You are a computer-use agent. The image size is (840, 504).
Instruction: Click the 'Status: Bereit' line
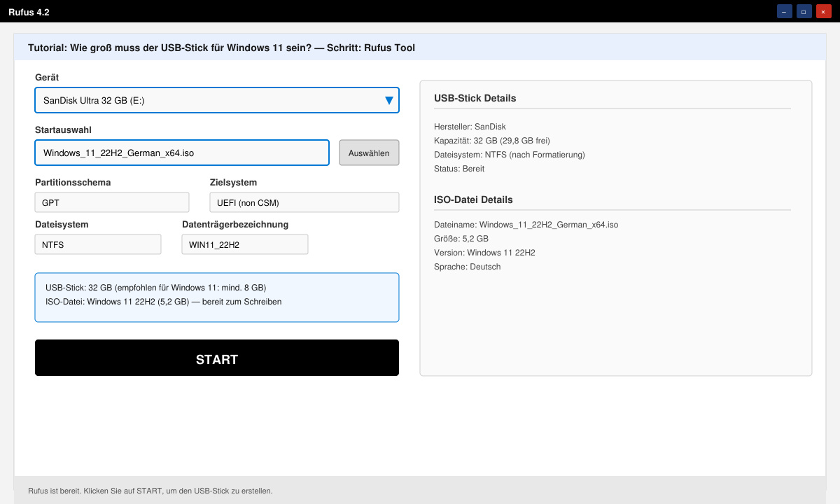(459, 169)
